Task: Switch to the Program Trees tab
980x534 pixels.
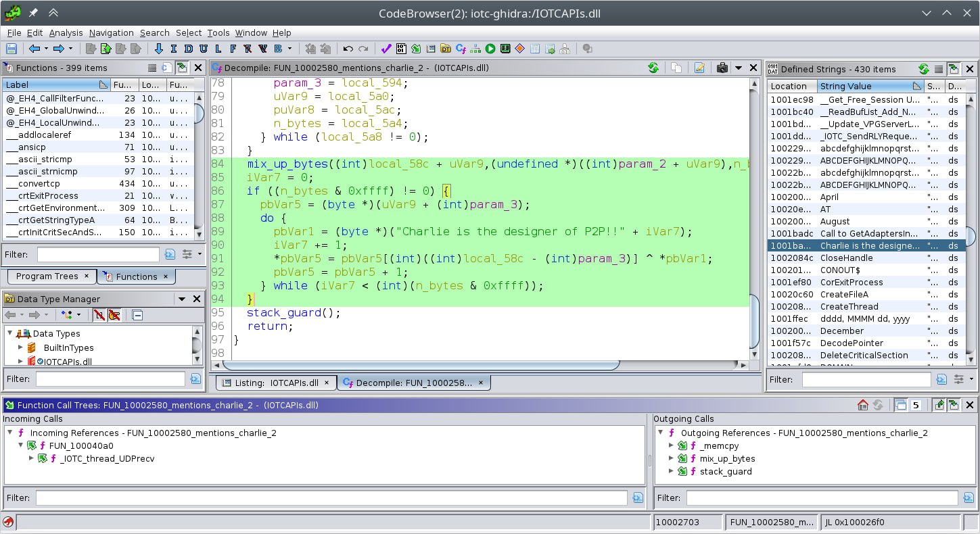Action: point(47,276)
